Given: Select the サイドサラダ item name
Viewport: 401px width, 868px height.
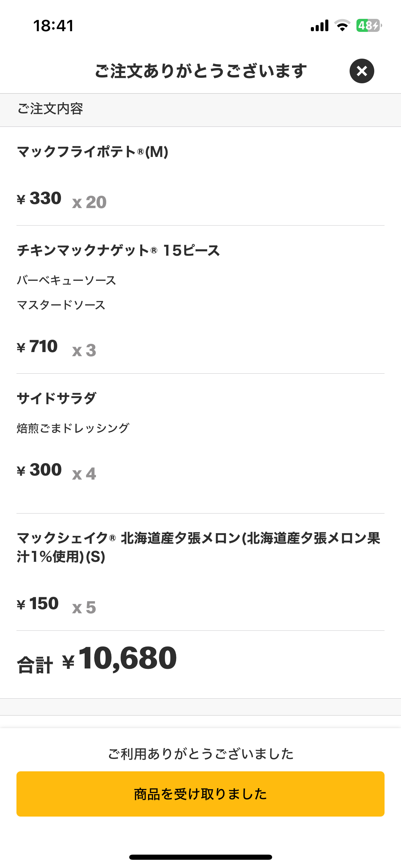Looking at the screenshot, I should click(57, 398).
